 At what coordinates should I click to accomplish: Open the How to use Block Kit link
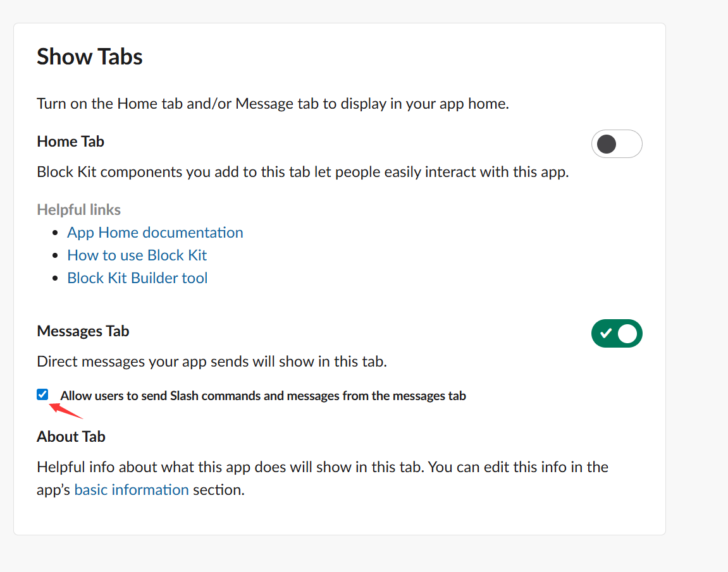tap(137, 255)
